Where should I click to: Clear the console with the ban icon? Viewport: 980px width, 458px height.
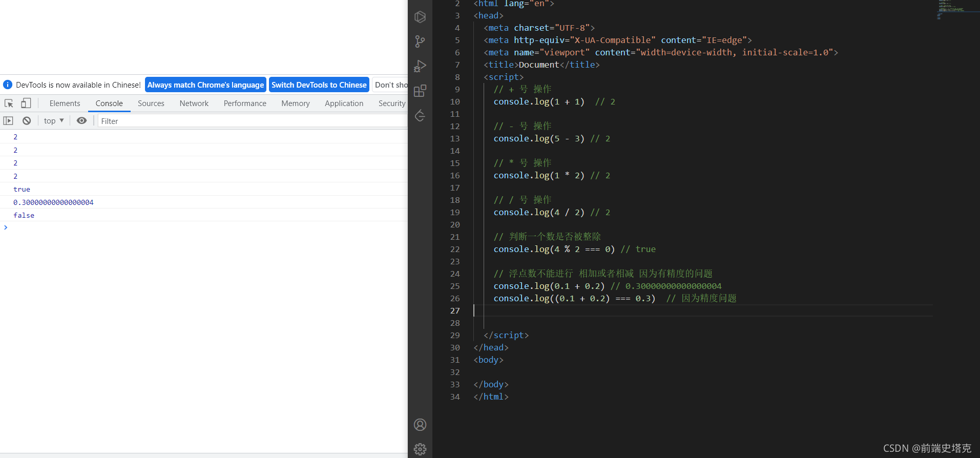27,121
